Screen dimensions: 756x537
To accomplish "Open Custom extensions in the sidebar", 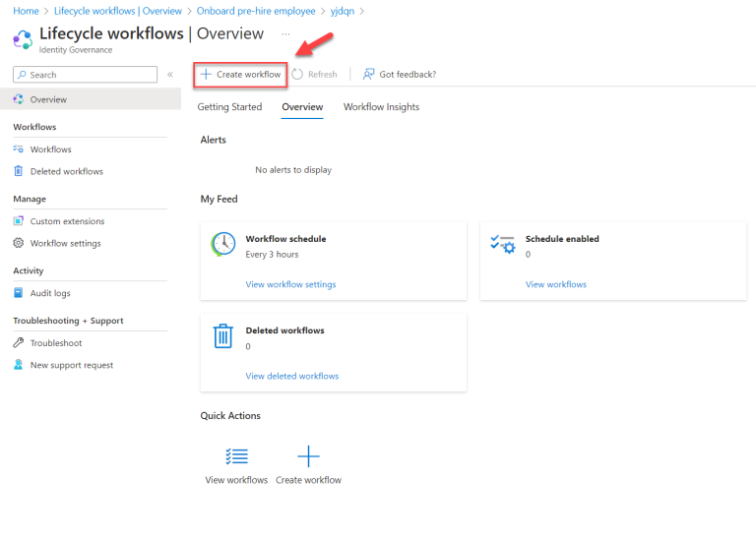I will click(67, 221).
